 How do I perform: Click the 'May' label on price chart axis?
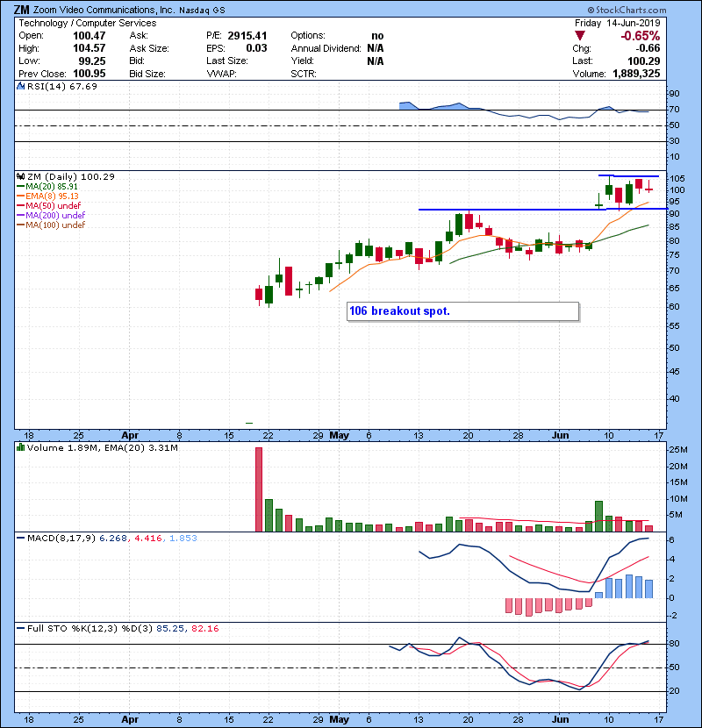coord(339,436)
